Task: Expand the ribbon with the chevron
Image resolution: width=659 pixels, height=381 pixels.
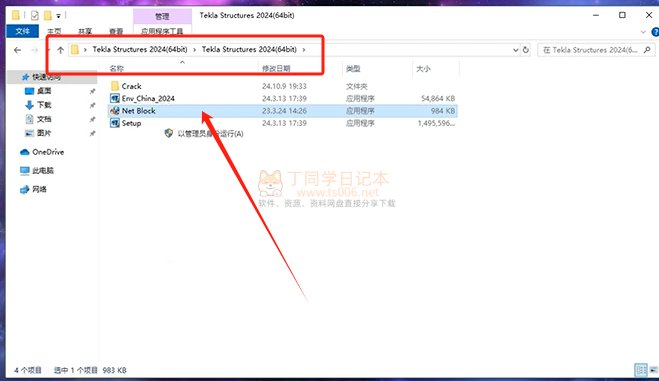Action: point(643,32)
